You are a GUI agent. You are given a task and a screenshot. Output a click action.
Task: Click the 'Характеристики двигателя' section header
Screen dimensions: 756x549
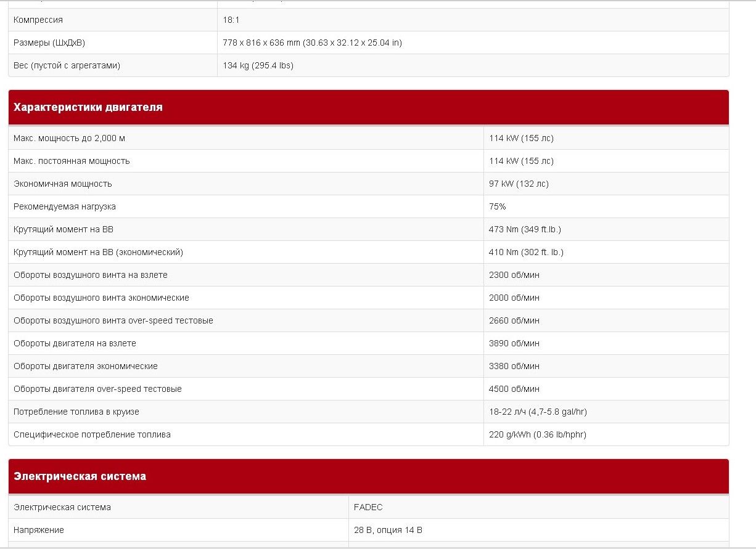pos(88,107)
